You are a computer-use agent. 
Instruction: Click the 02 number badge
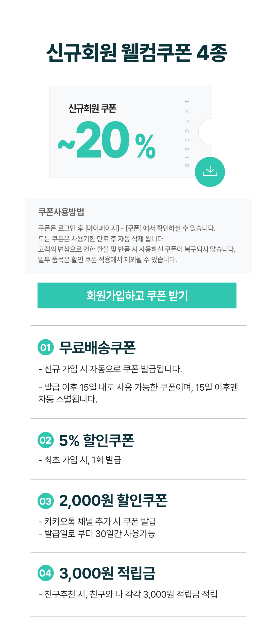tap(46, 440)
